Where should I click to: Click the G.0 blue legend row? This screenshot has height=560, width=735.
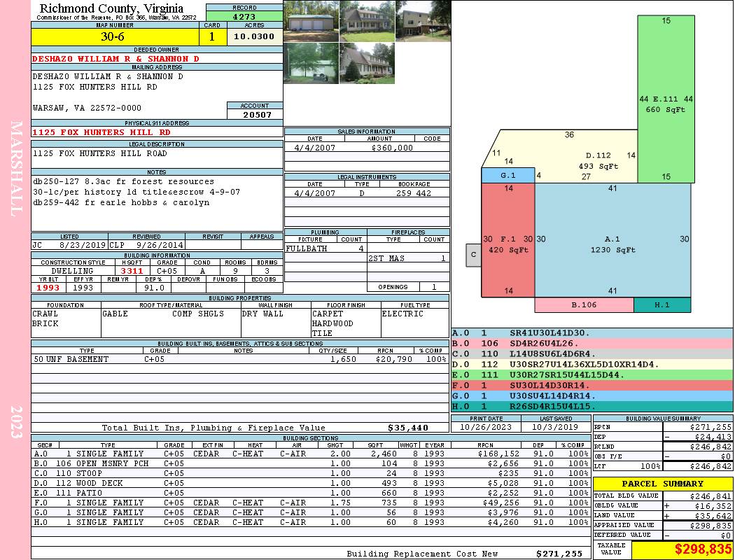(x=591, y=396)
